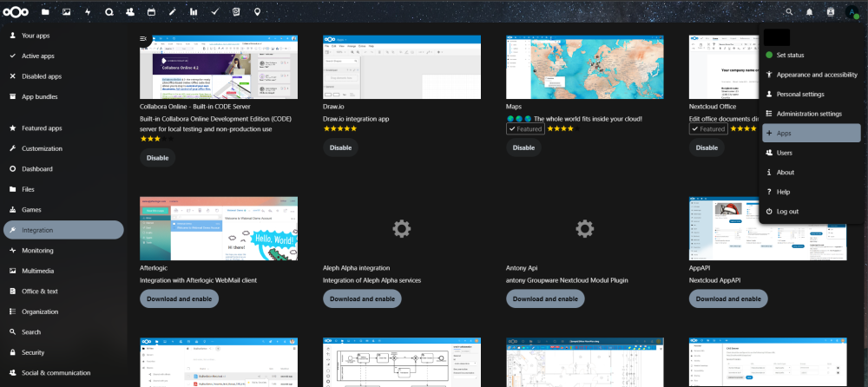Screen dimensions: 868x387
Task: Download and enable AppAPI
Action: coord(728,299)
